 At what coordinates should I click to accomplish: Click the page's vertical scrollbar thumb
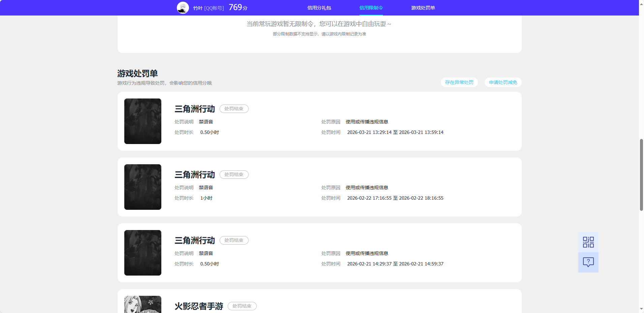(x=641, y=175)
